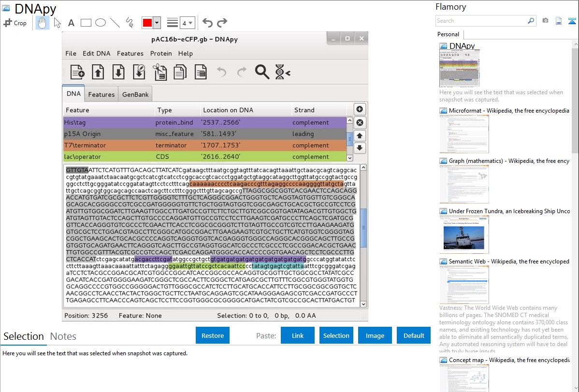Click the sequence scrollbar down arrow
This screenshot has width=579, height=392.
pos(363,304)
